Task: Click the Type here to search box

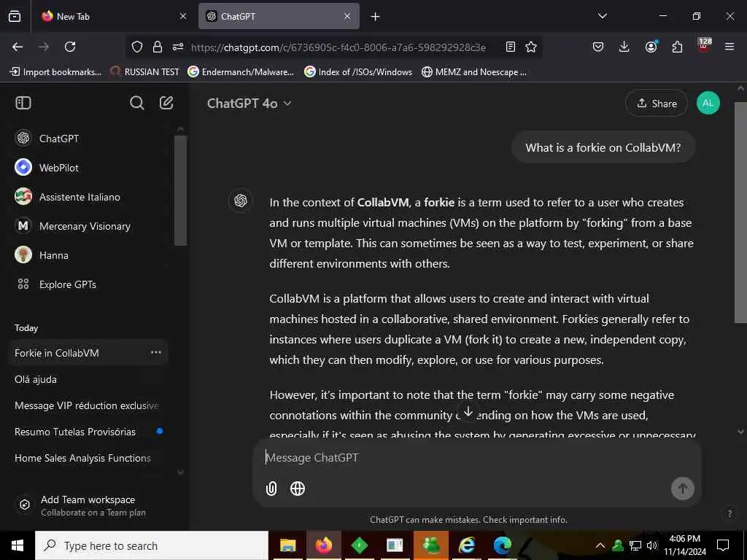Action: [152, 545]
